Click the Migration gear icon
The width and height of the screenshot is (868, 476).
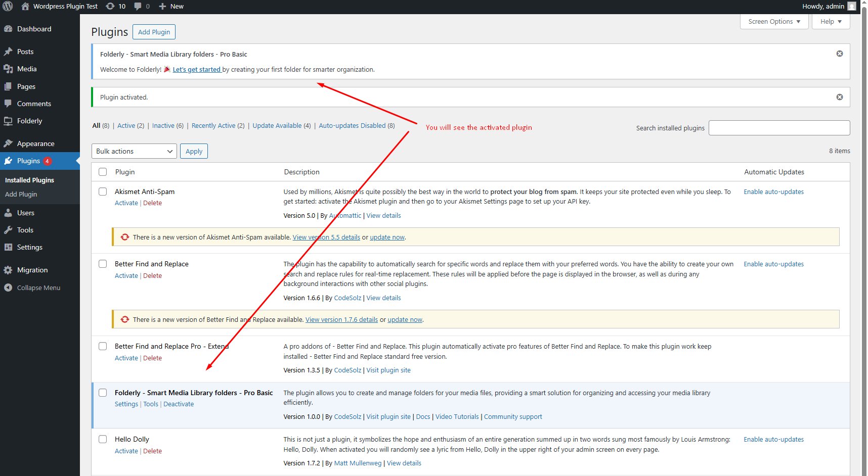point(8,270)
